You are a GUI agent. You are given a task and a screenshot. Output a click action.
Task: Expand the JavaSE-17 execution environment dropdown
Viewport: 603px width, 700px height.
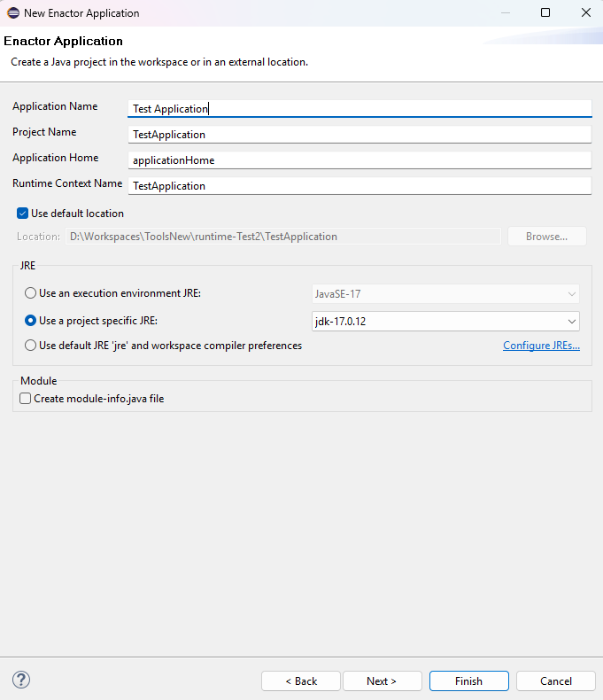(444, 294)
